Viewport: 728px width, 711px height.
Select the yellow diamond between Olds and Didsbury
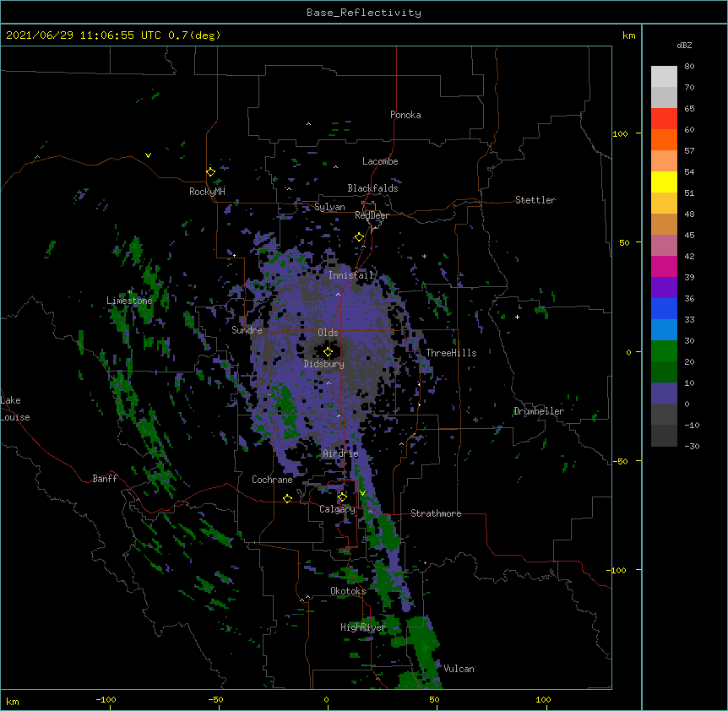click(329, 351)
